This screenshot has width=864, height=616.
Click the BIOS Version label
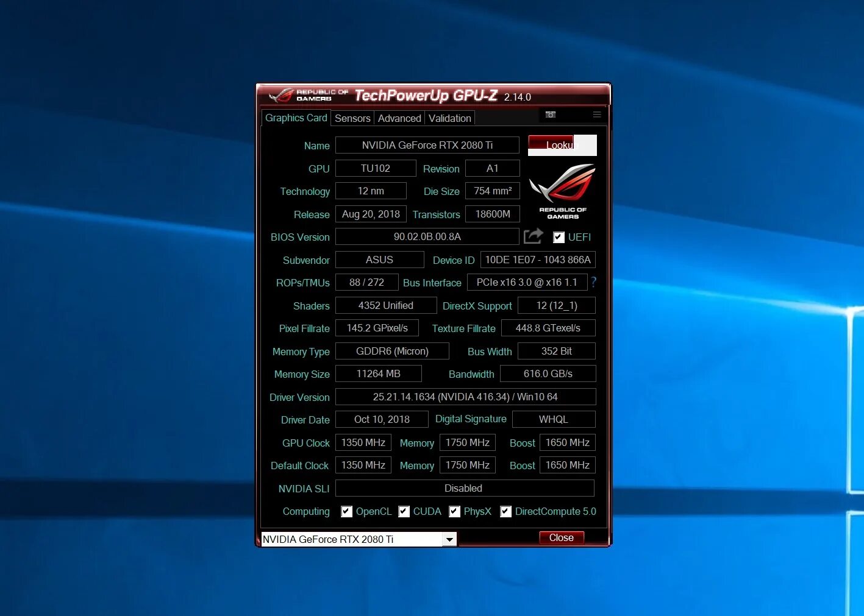pos(300,237)
